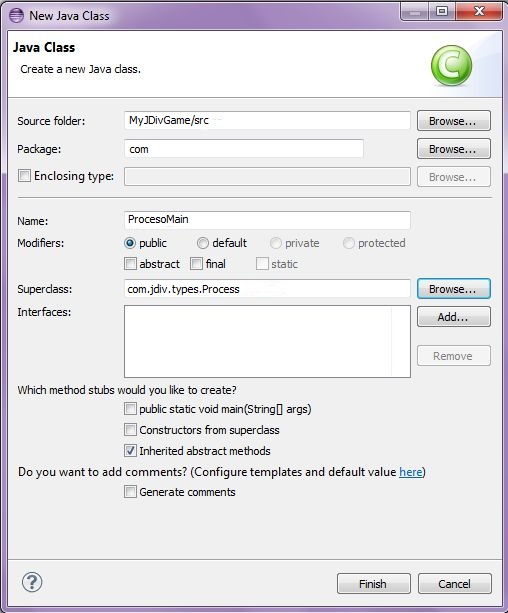
Task: Click the green Java class icon
Action: point(451,66)
